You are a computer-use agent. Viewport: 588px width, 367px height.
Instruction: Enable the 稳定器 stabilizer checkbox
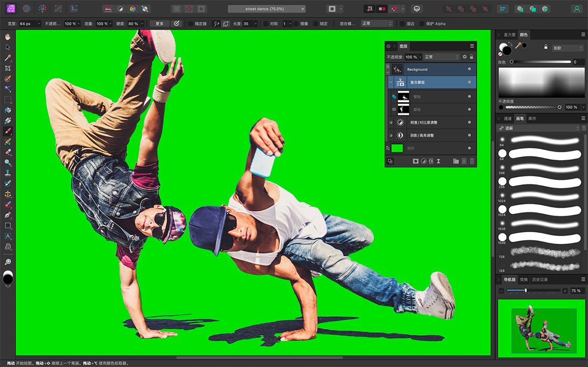coord(191,24)
